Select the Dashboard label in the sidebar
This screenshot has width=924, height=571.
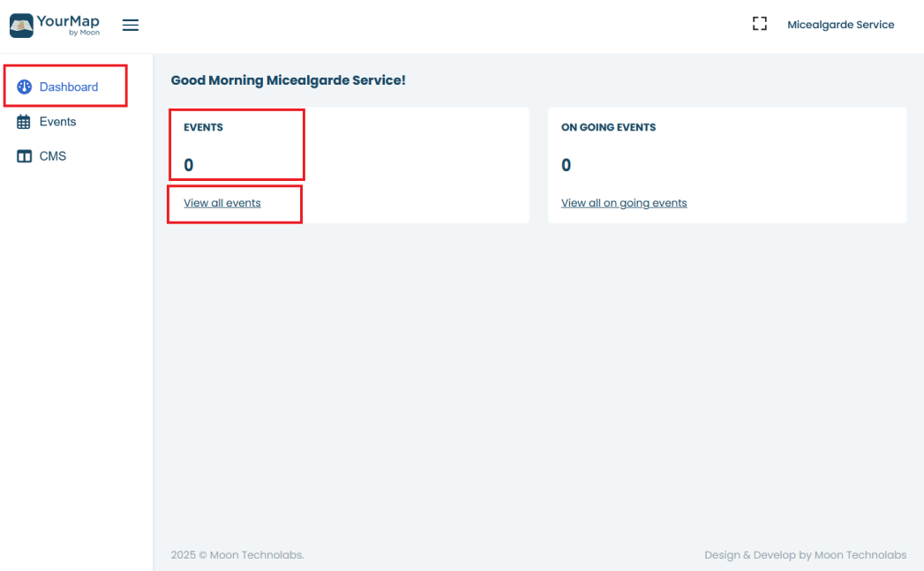(69, 87)
